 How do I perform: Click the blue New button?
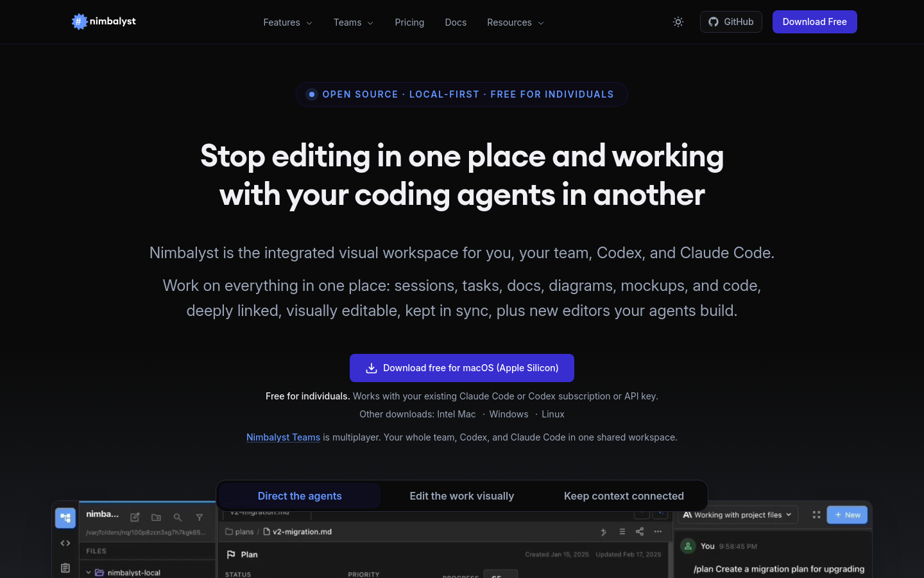point(847,515)
